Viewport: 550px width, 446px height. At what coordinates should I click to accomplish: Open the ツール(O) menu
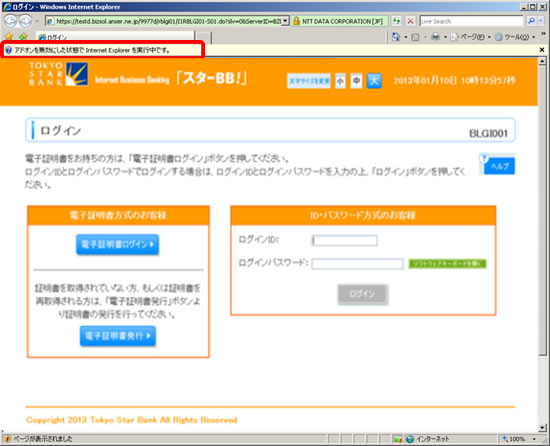tap(515, 37)
